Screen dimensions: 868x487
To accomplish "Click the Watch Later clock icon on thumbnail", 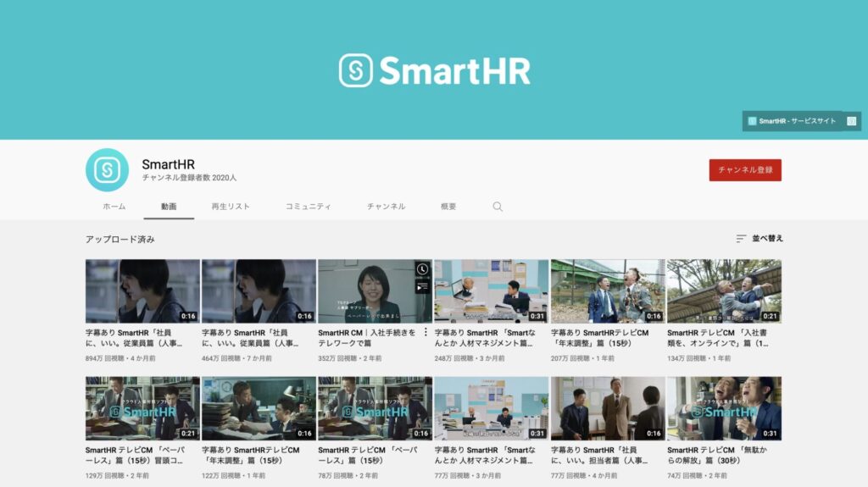I will tap(422, 270).
